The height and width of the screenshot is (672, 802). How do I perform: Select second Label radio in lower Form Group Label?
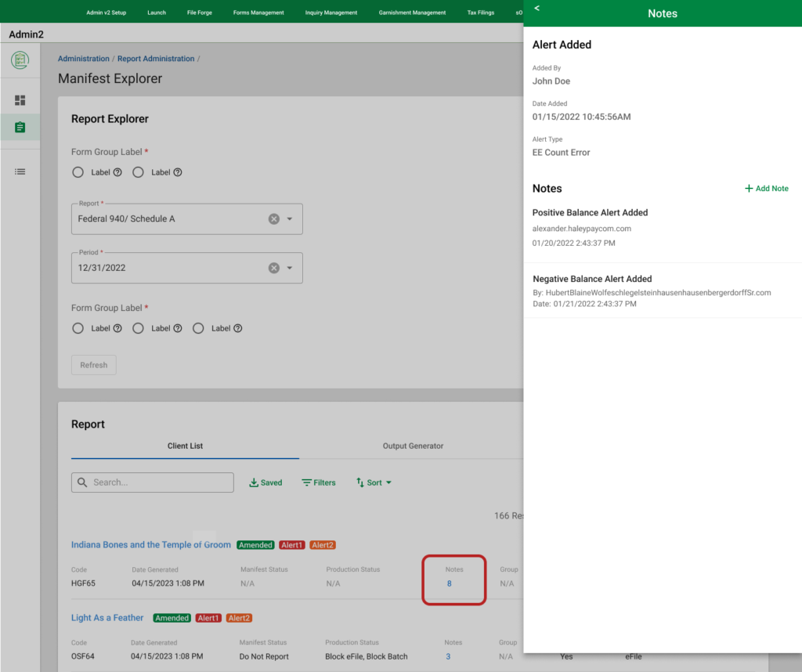pyautogui.click(x=138, y=328)
